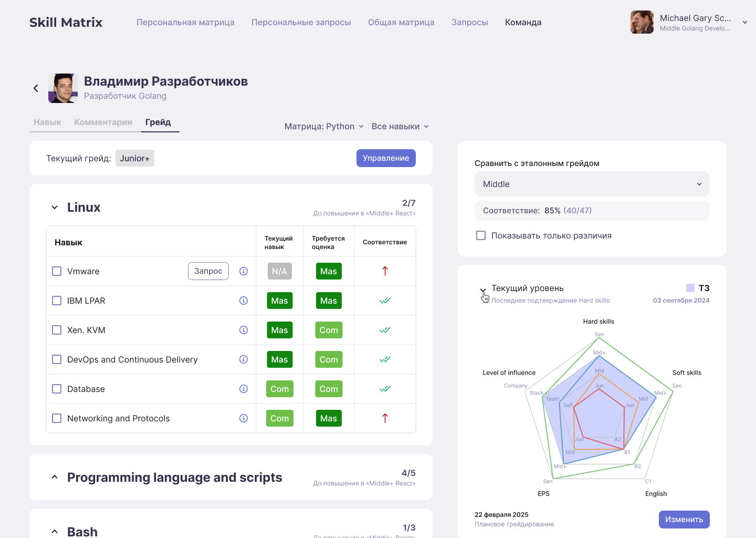Collapse the Linux section
Viewport: 756px width, 538px height.
click(x=55, y=208)
